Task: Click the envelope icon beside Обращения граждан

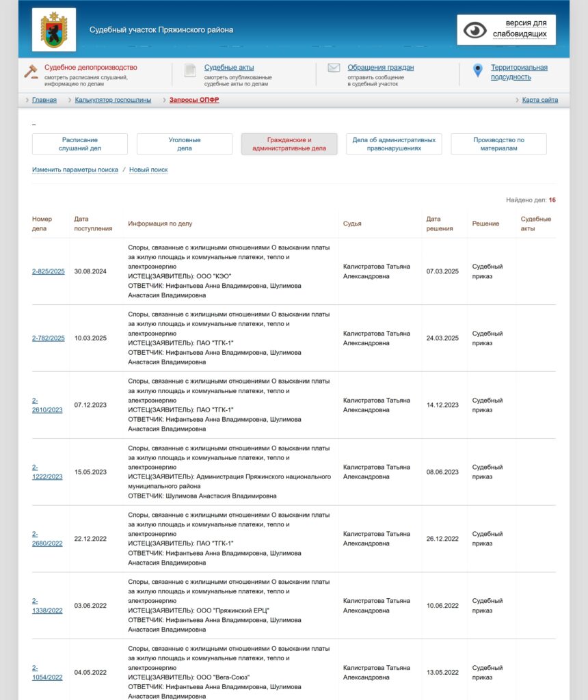Action: (x=334, y=68)
